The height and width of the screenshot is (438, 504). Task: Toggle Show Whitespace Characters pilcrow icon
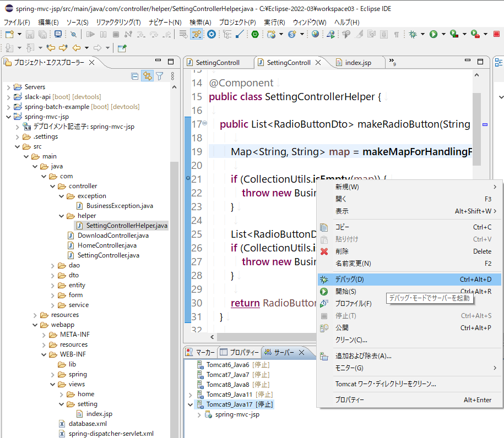pos(397,34)
